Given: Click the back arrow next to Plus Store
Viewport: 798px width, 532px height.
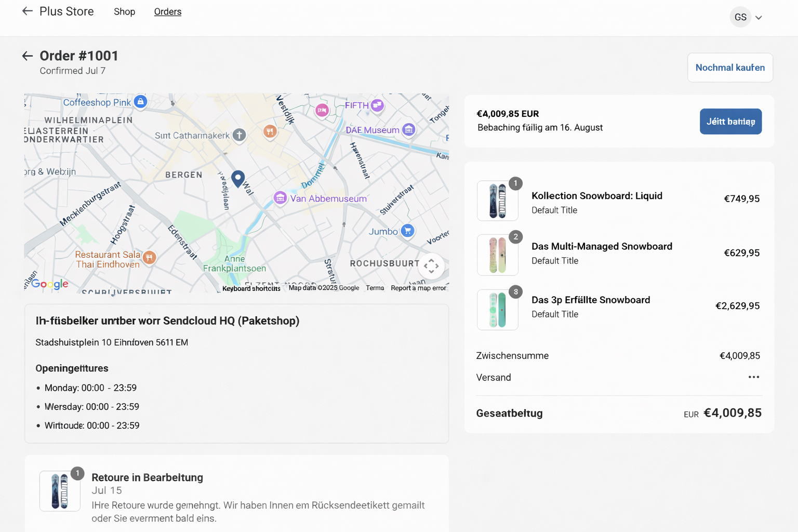Looking at the screenshot, I should (28, 11).
